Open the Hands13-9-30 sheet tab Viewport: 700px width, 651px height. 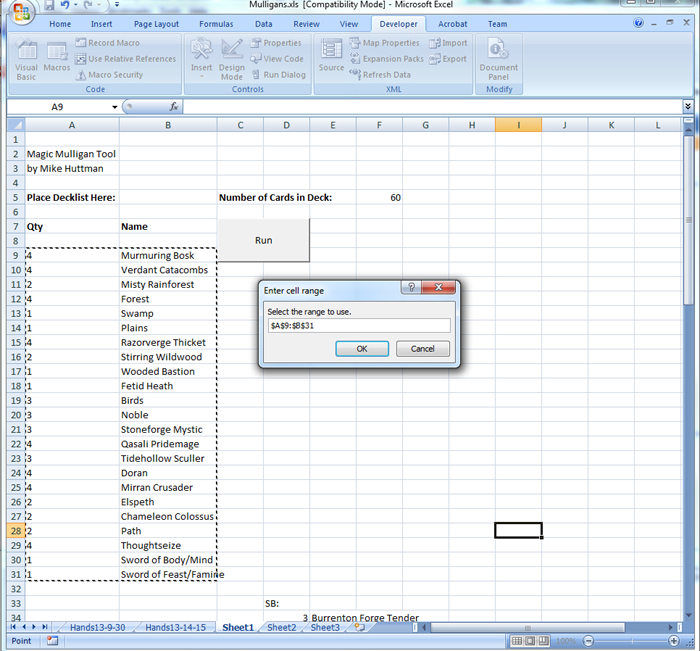click(97, 627)
